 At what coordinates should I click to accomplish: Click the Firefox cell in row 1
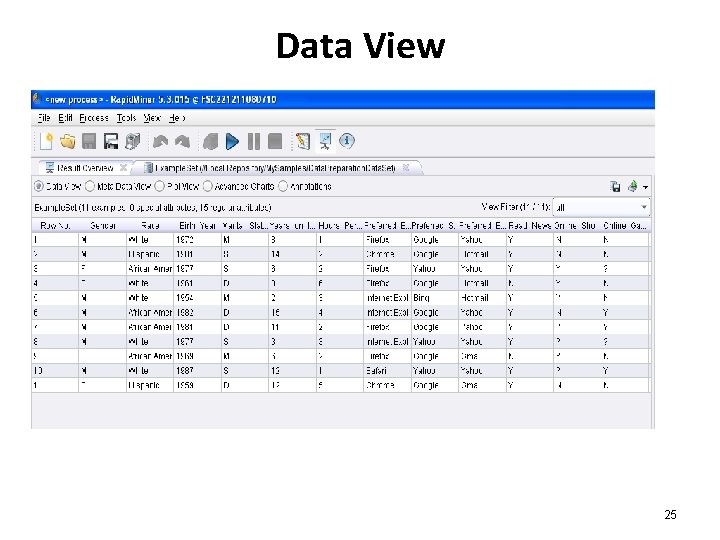point(387,240)
